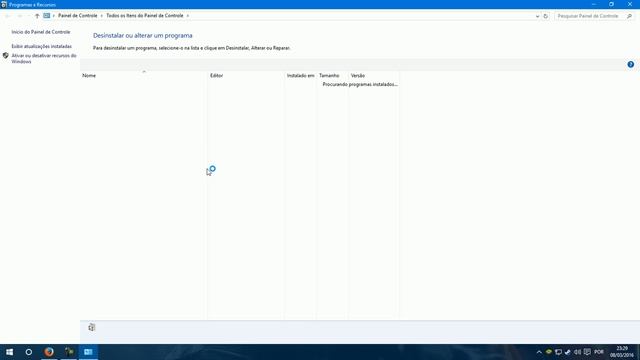The height and width of the screenshot is (360, 640).
Task: Click the active Control Panel taskbar button
Action: pos(88,352)
